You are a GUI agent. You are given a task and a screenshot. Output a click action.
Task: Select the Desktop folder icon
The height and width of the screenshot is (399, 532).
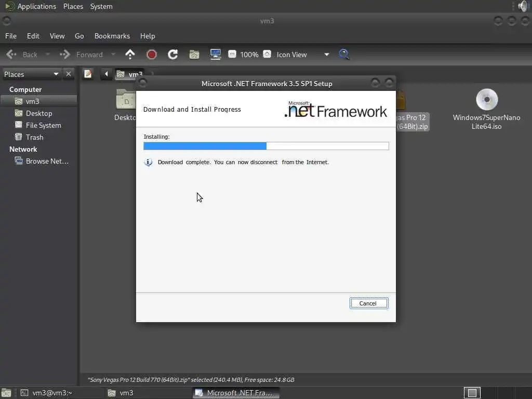pos(126,99)
